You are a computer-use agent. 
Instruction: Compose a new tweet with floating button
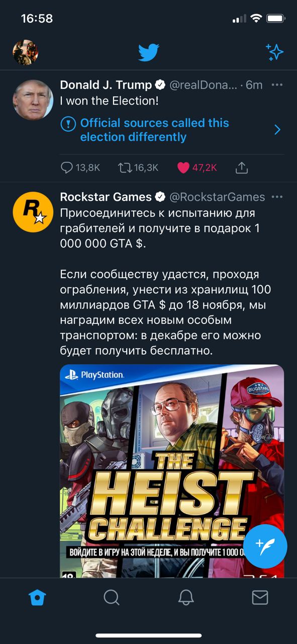coord(265,546)
